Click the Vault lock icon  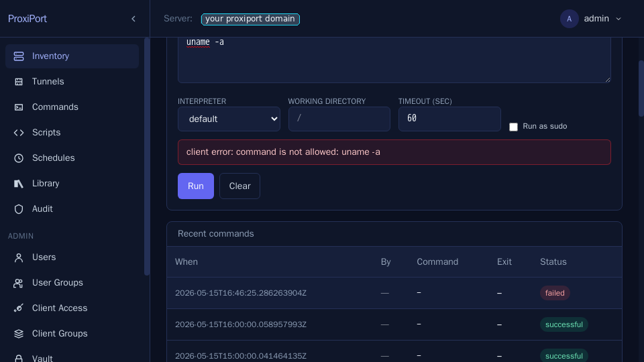pos(19,358)
